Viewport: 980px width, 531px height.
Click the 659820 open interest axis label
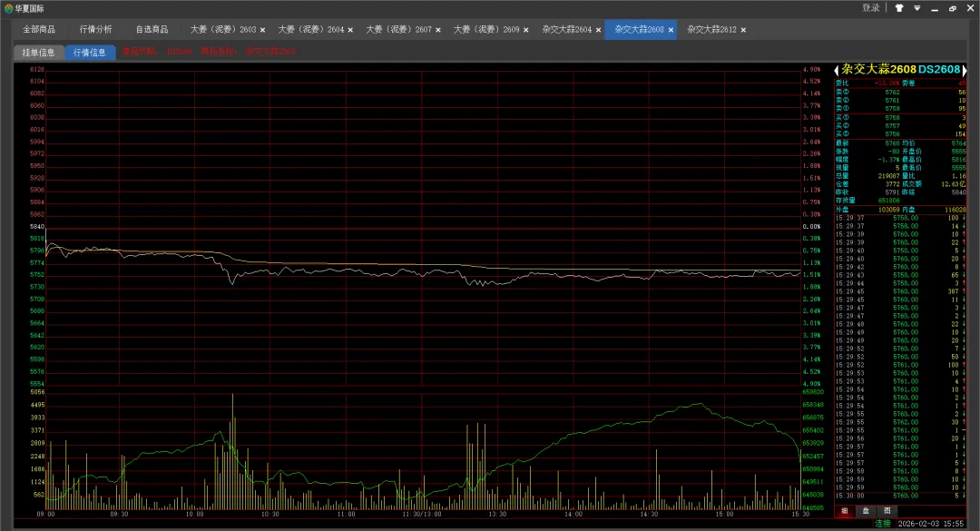pyautogui.click(x=812, y=392)
